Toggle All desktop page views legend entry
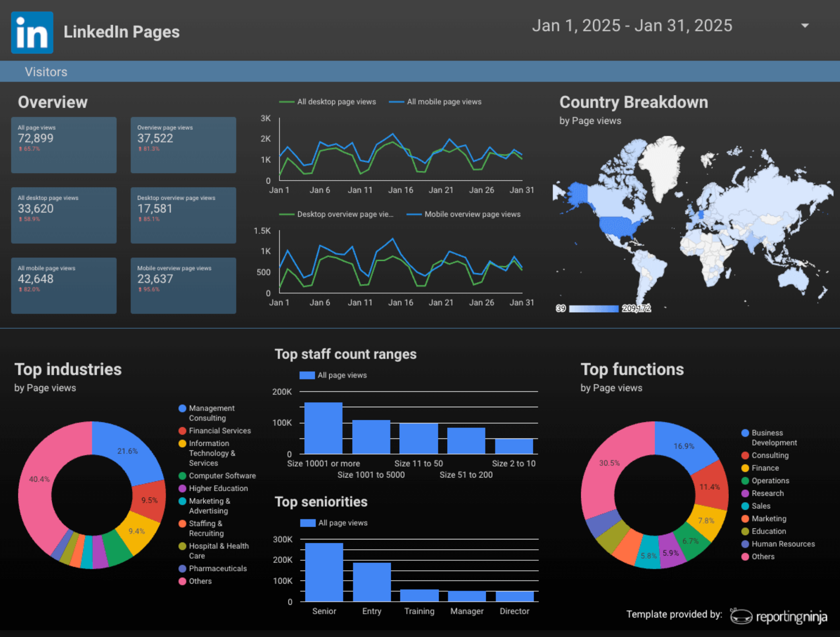Image resolution: width=840 pixels, height=637 pixels. (328, 102)
